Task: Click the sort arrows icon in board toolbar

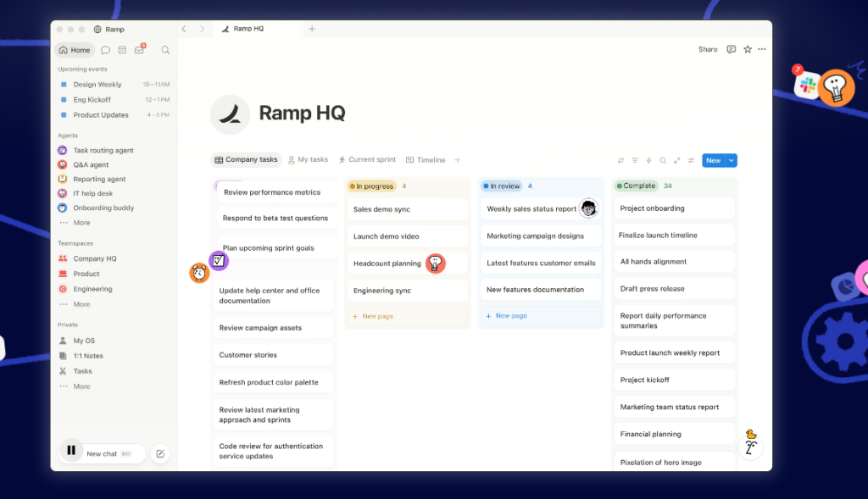Action: coord(620,160)
